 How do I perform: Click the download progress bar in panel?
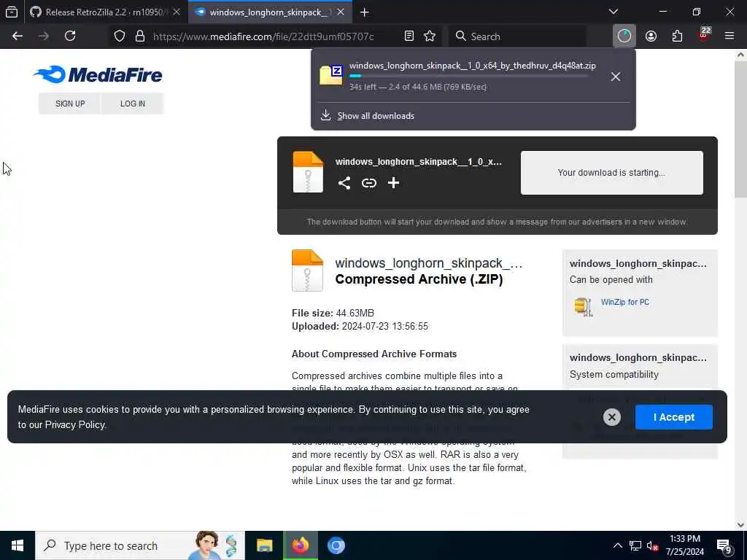coord(468,76)
